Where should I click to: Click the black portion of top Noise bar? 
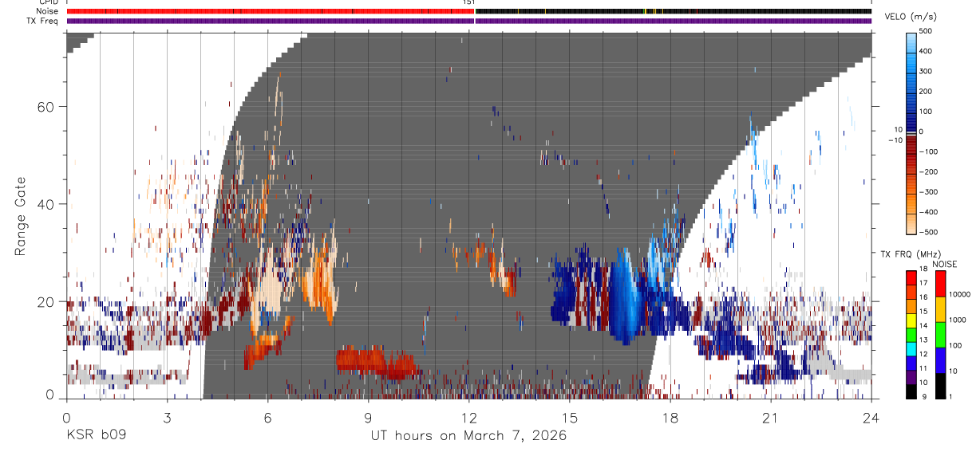coord(674,12)
